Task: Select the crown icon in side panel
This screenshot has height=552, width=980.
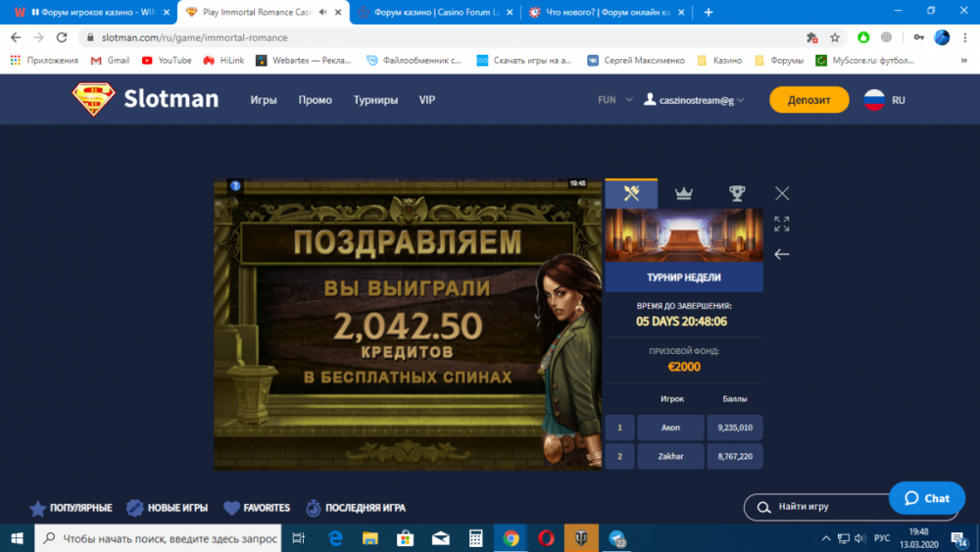Action: point(684,193)
